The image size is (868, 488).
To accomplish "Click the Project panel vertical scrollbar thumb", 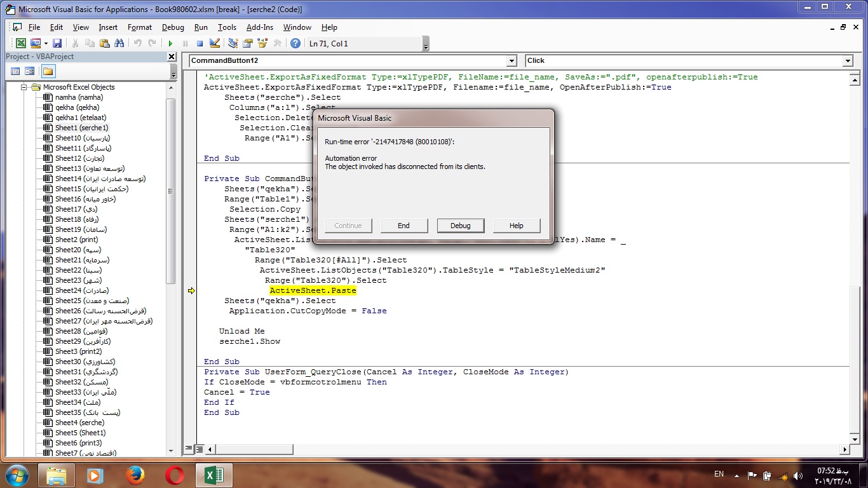I will pyautogui.click(x=170, y=191).
